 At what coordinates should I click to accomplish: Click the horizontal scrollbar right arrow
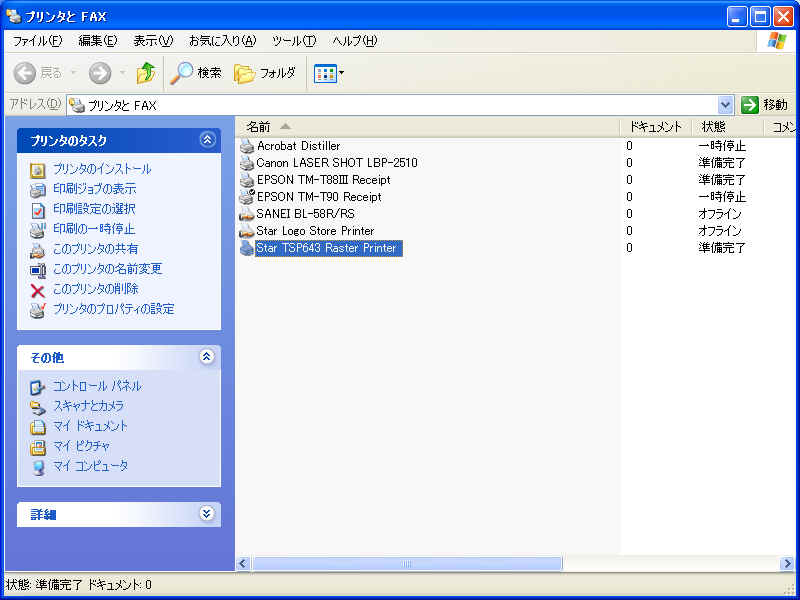pyautogui.click(x=787, y=563)
